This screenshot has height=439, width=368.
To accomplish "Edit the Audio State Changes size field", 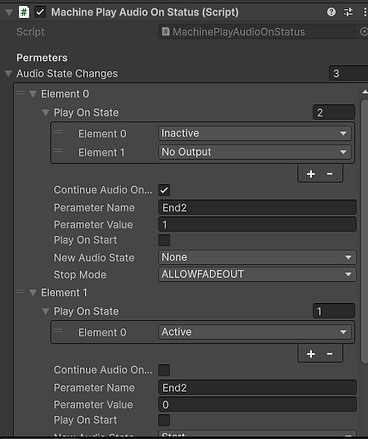I will click(x=348, y=73).
